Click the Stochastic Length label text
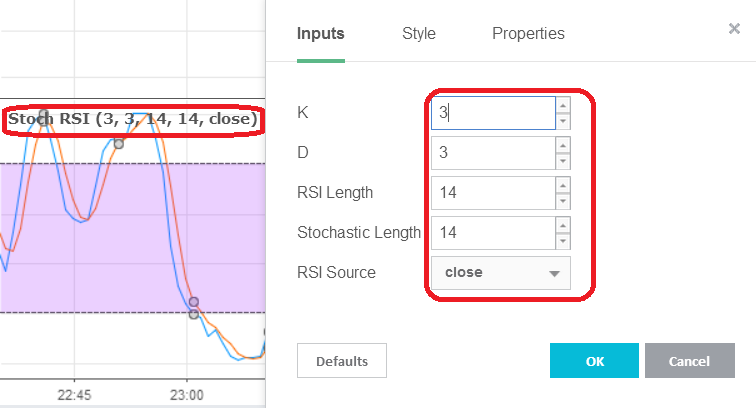Viewport: 756px width, 408px height. pos(359,232)
